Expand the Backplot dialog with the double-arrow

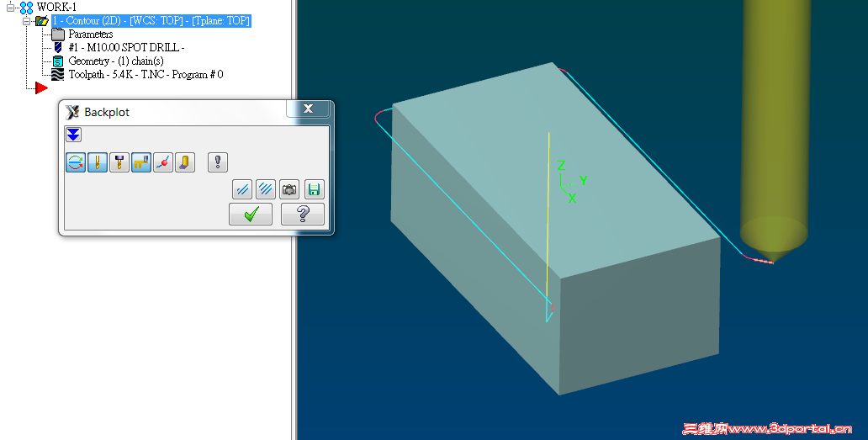(73, 135)
